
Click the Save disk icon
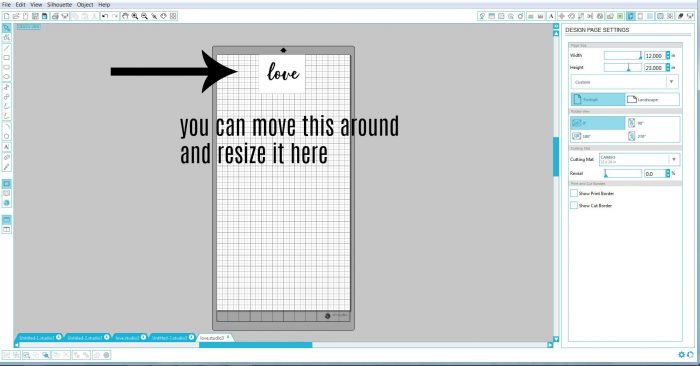point(45,16)
